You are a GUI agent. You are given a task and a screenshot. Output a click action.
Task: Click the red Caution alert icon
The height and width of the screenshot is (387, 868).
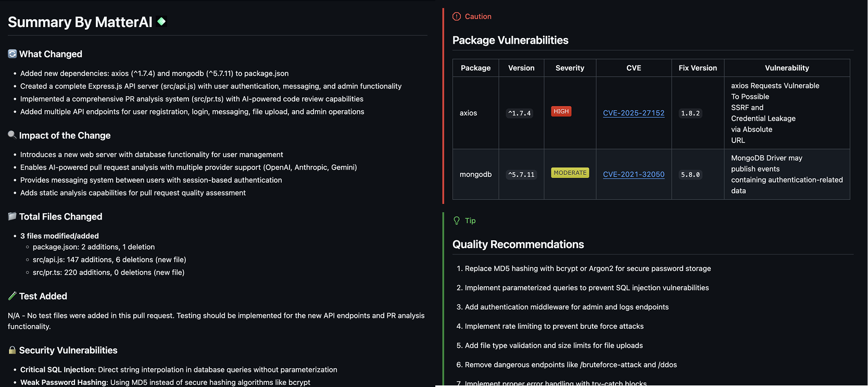pyautogui.click(x=457, y=16)
